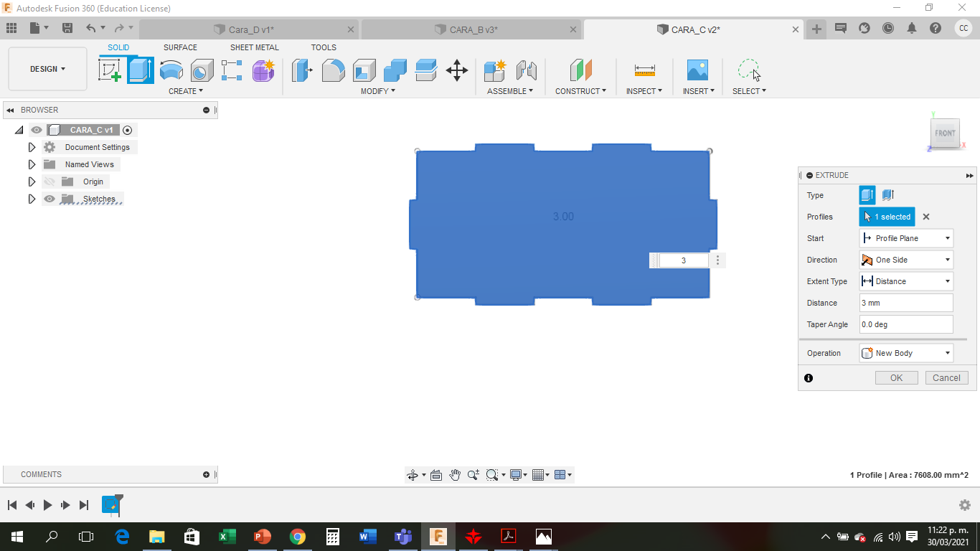Expand the Origin node

[32, 182]
